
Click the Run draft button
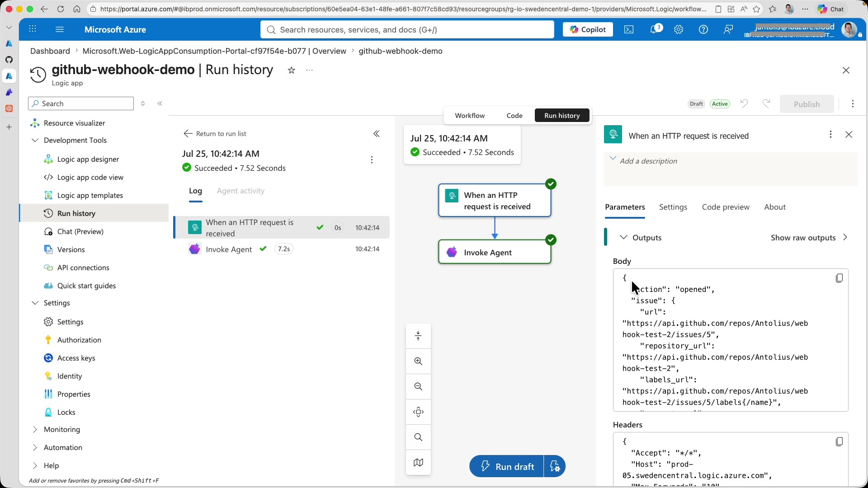507,466
